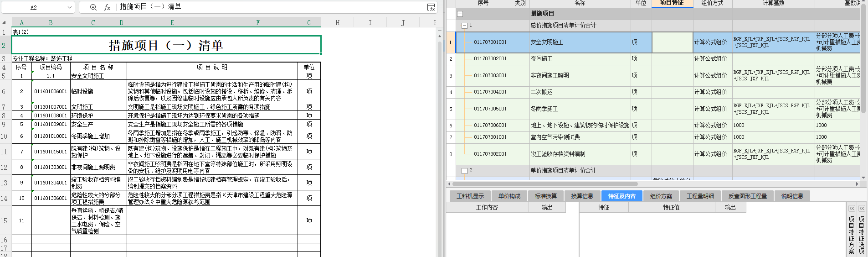Click the right grid vertical scrollbar

863,59
